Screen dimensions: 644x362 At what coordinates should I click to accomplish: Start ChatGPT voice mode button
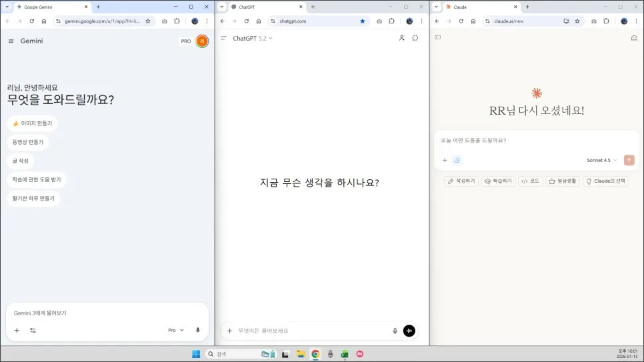(x=409, y=331)
